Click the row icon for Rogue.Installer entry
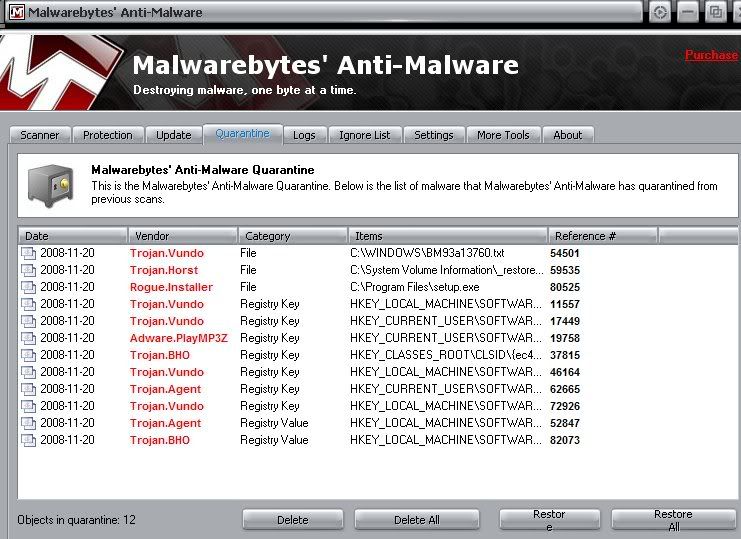741x539 pixels. (28, 288)
